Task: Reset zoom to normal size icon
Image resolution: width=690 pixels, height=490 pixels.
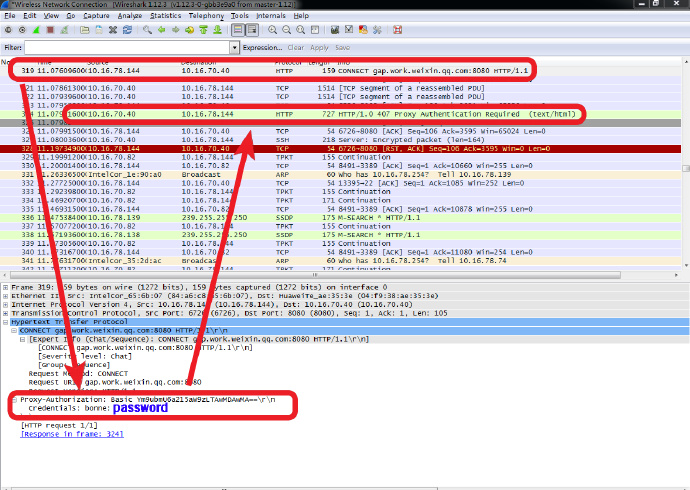Action: pyautogui.click(x=301, y=30)
